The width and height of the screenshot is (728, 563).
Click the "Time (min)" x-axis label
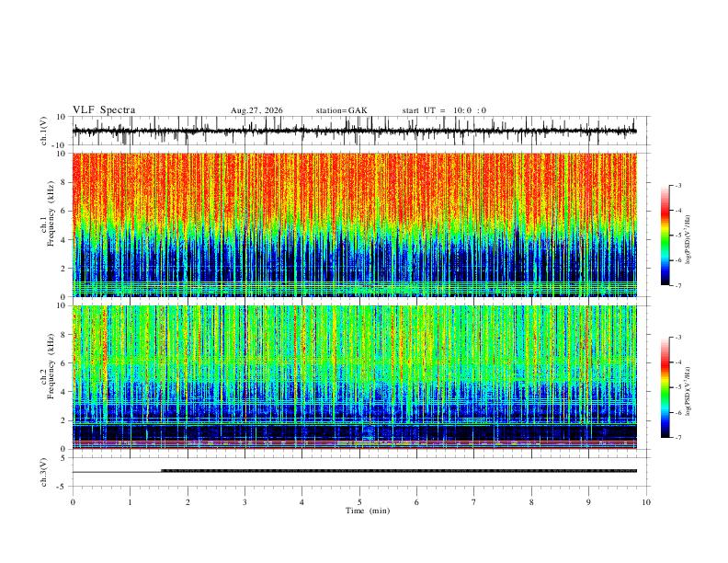(x=368, y=511)
